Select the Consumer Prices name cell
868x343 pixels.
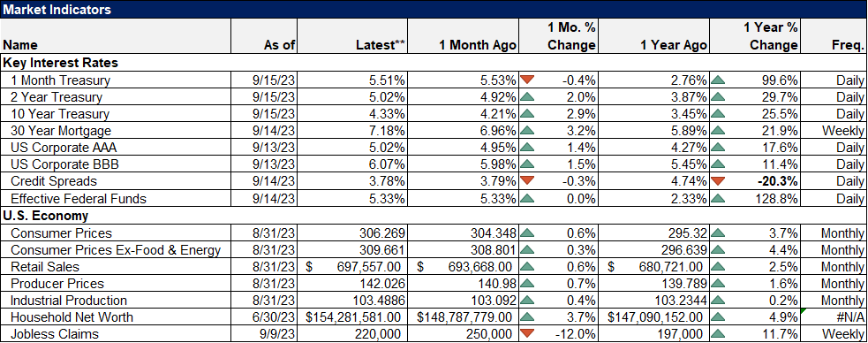(x=115, y=232)
